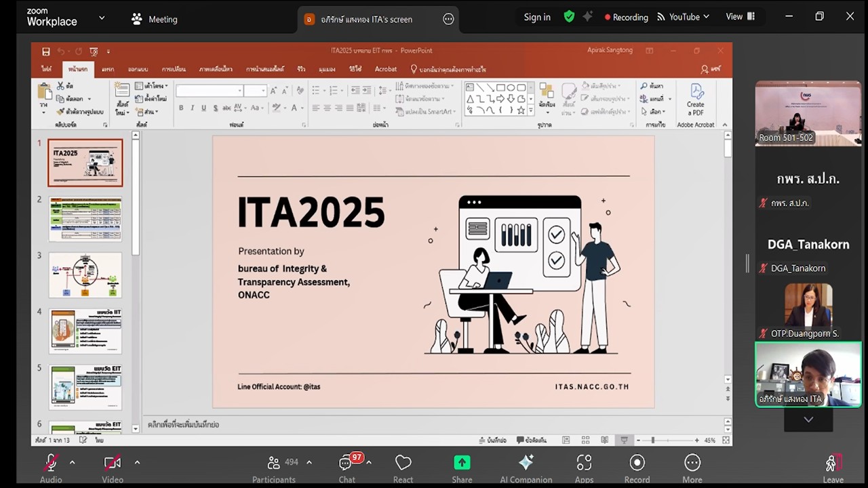The height and width of the screenshot is (488, 868).
Task: Click the More options icon
Action: click(x=692, y=462)
